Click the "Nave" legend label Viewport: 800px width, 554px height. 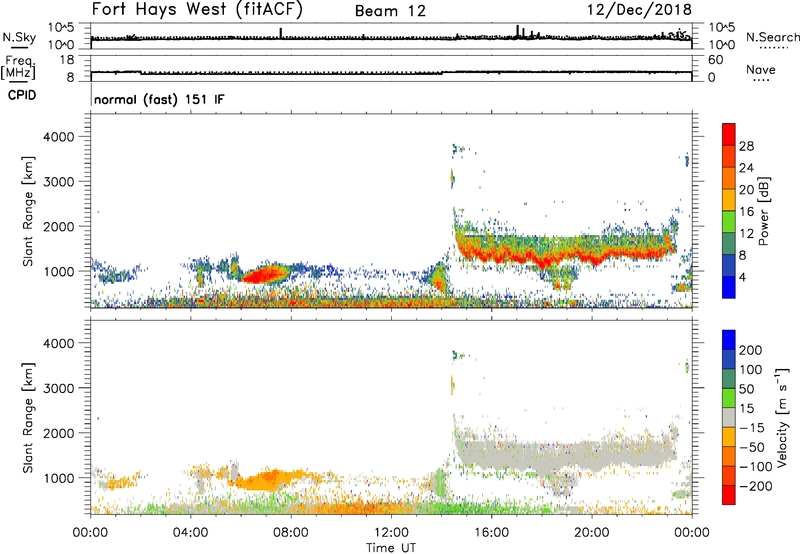[x=761, y=70]
